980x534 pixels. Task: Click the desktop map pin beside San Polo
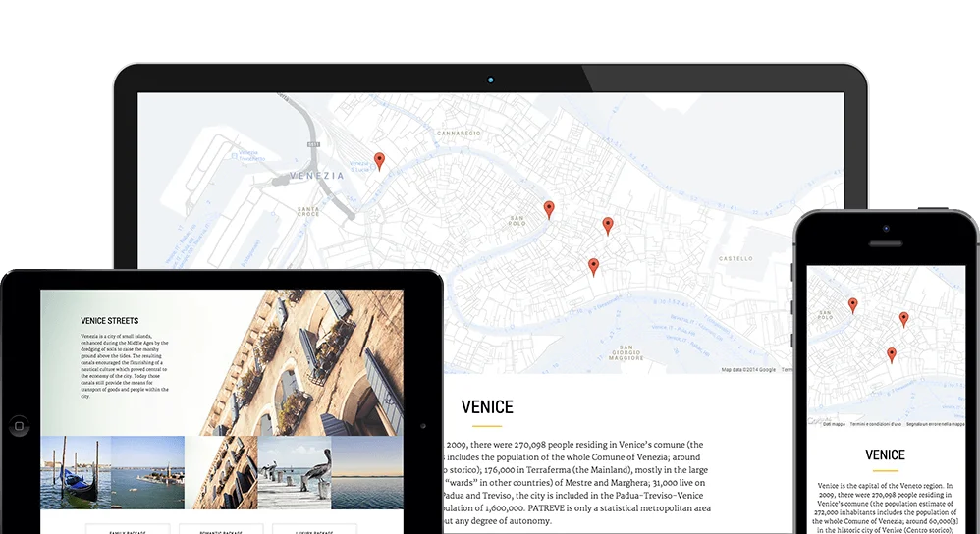click(549, 210)
